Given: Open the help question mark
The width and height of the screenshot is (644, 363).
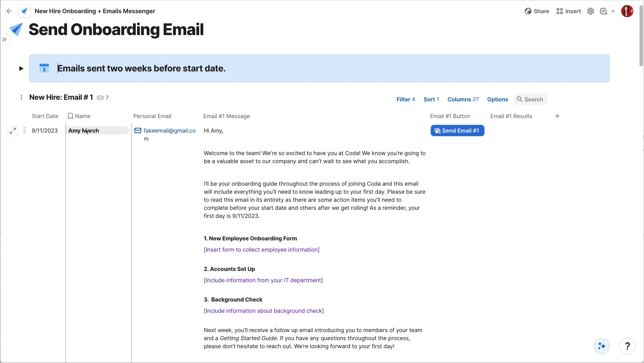Looking at the screenshot, I should [627, 346].
